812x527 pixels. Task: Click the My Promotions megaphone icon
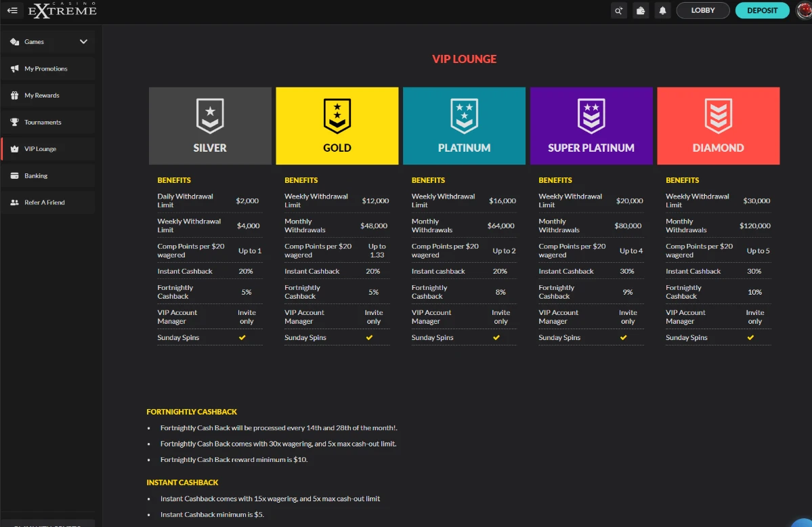coord(14,68)
